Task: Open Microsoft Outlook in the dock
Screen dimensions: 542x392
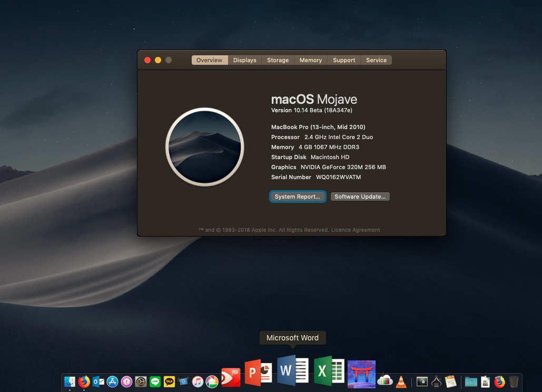Action: (x=98, y=381)
